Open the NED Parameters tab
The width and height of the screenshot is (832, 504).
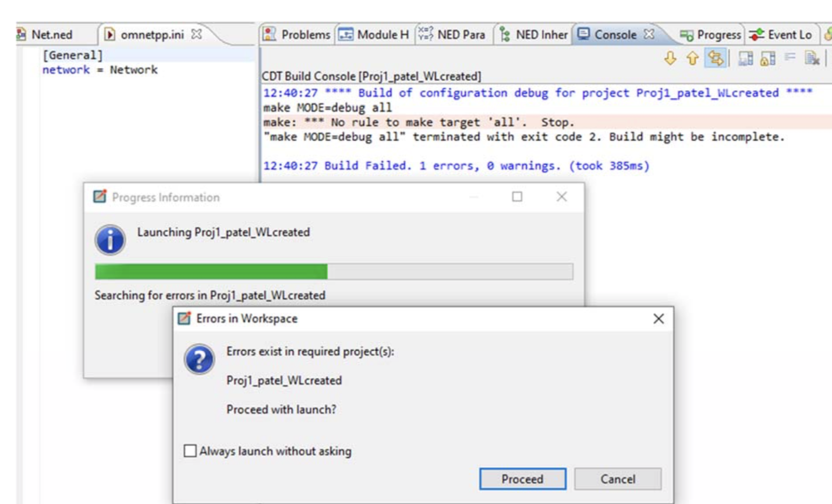click(x=452, y=35)
